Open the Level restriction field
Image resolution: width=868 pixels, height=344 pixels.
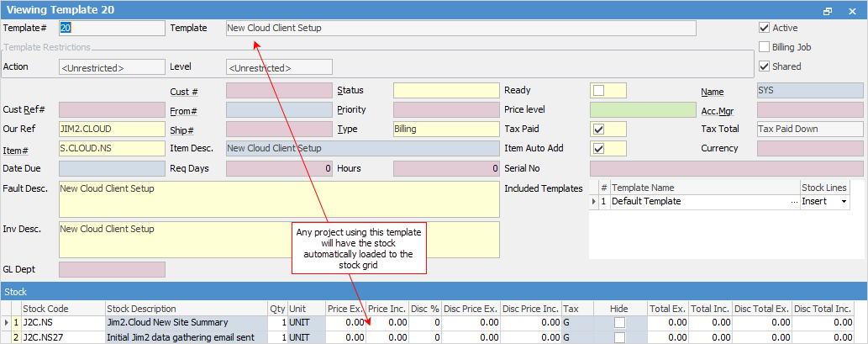tap(279, 67)
